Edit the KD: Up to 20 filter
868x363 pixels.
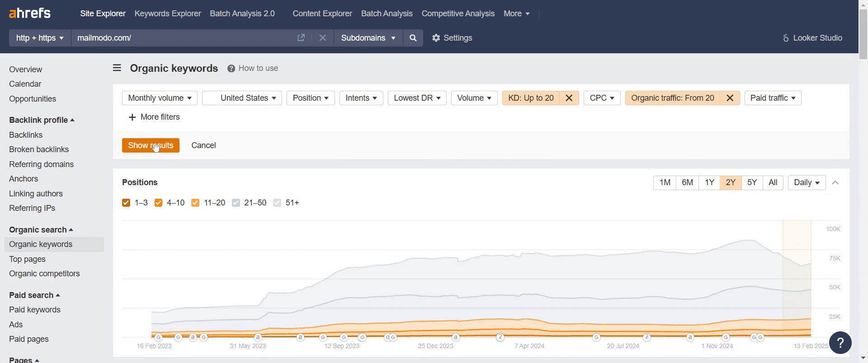[531, 98]
